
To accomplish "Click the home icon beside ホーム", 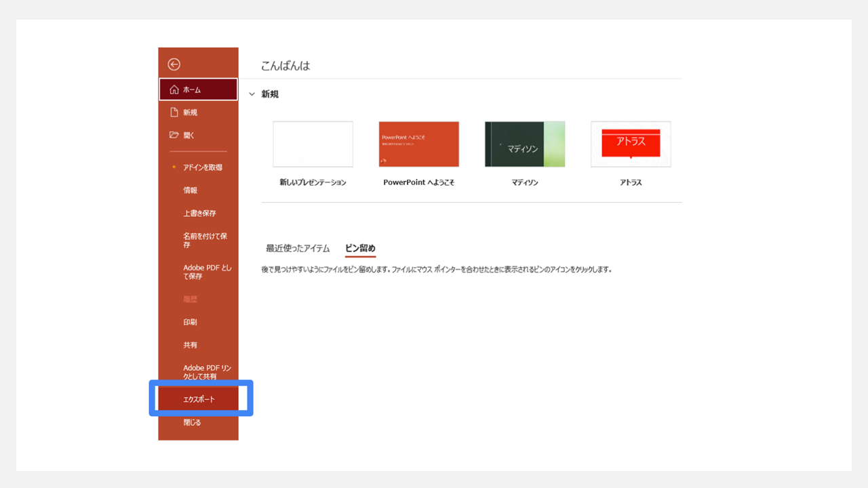I will (x=174, y=89).
